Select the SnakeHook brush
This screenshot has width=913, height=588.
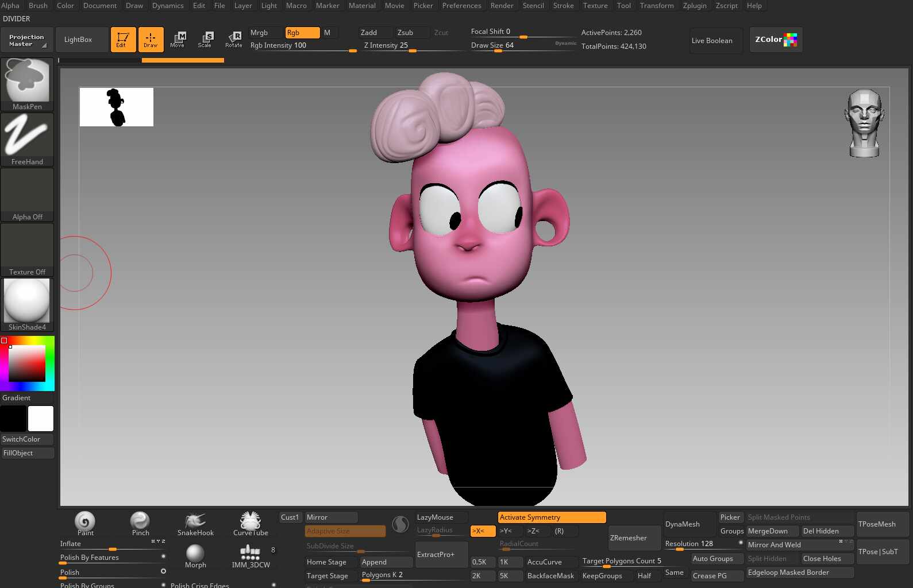tap(195, 524)
